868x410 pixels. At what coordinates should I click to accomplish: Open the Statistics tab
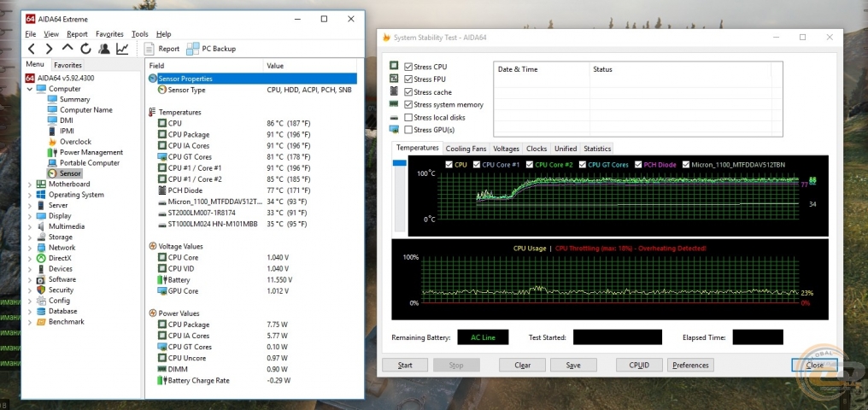point(597,149)
